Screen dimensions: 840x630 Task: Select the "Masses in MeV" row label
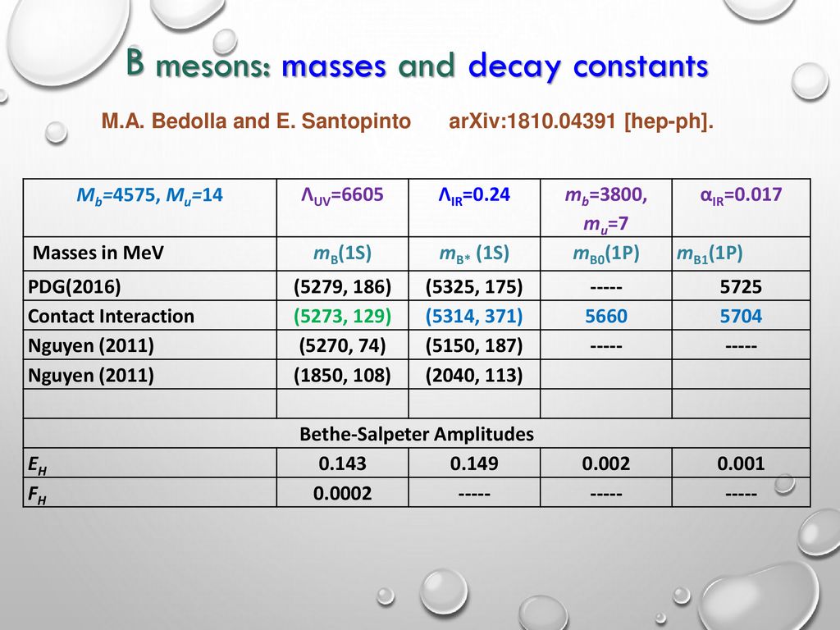pyautogui.click(x=98, y=253)
